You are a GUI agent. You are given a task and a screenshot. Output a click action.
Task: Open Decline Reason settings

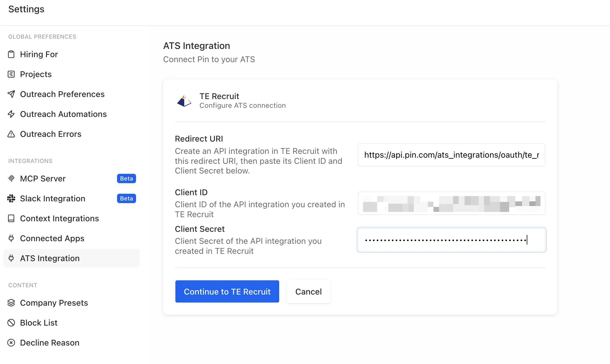(x=72, y=343)
